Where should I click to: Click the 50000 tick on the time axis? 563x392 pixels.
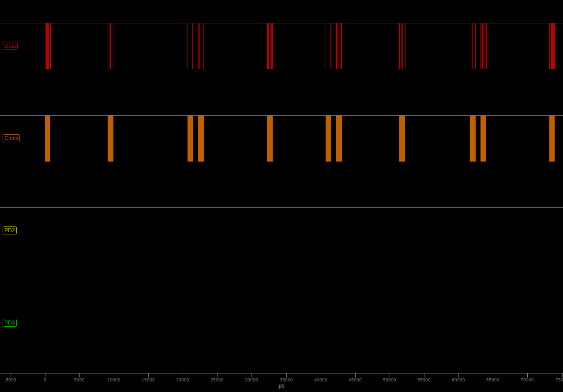390,380
